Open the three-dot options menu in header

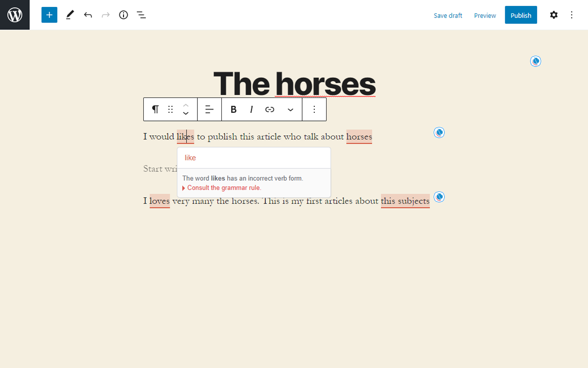(572, 15)
